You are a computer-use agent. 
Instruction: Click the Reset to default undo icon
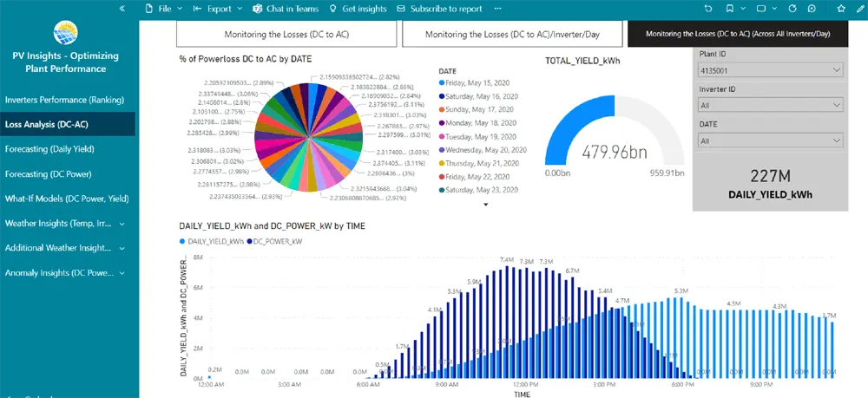click(x=708, y=9)
